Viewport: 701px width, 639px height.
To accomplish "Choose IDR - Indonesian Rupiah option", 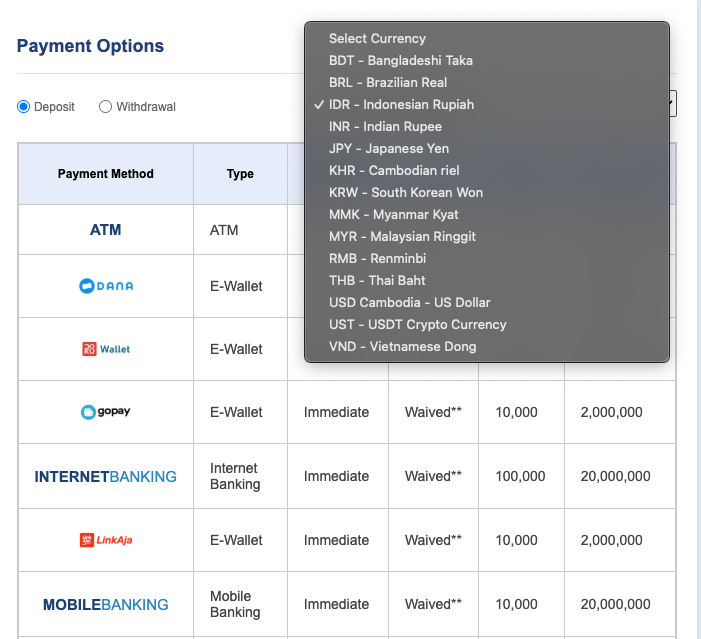I will click(x=401, y=105).
